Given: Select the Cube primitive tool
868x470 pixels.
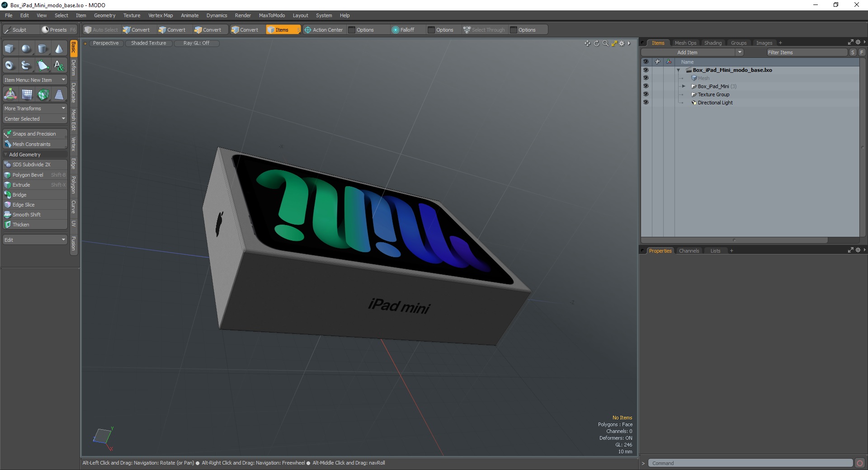Looking at the screenshot, I should pyautogui.click(x=9, y=48).
